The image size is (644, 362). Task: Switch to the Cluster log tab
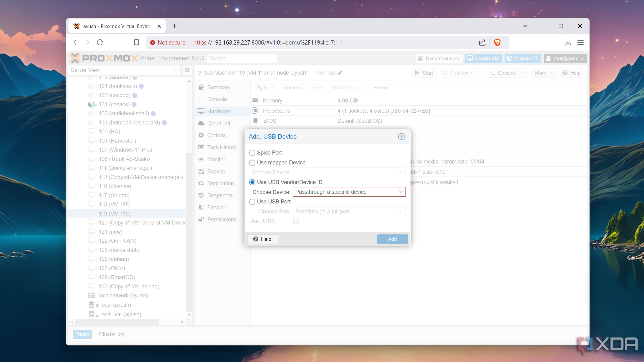point(112,334)
